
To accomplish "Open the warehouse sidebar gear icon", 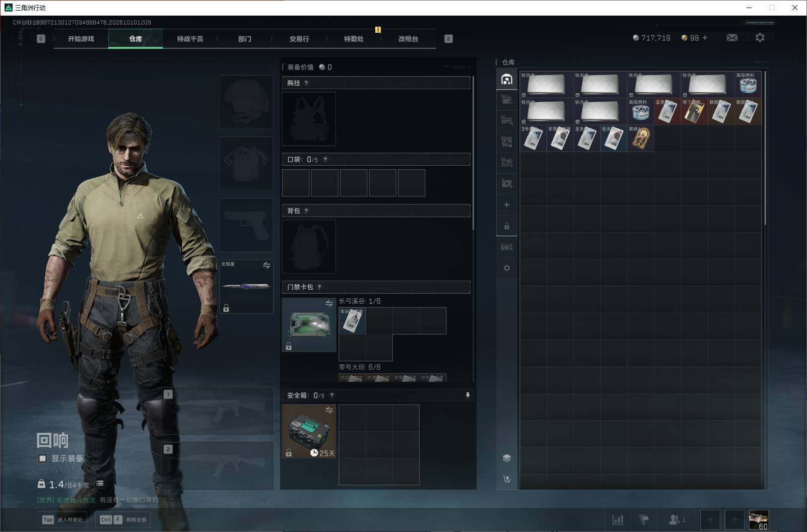I will pyautogui.click(x=507, y=268).
